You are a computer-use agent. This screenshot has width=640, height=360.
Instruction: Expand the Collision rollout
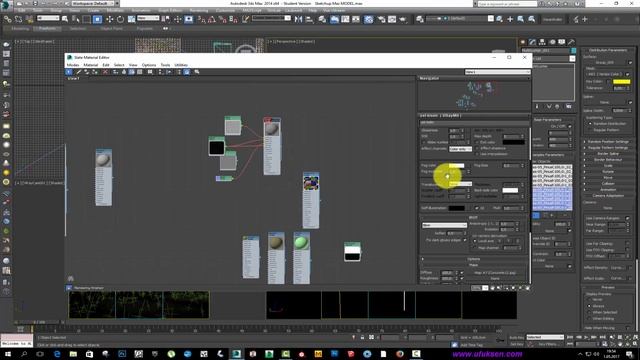pos(607,184)
